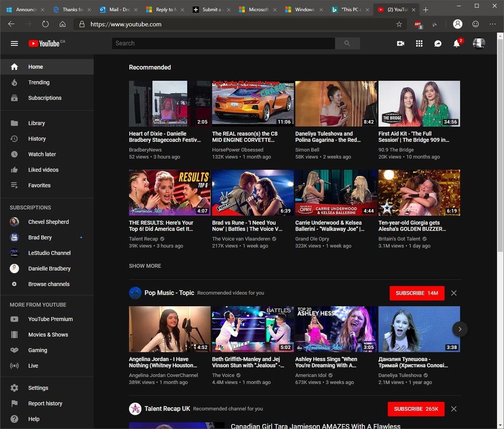Open the Brad Bery channel
504x429 pixels.
click(x=47, y=237)
